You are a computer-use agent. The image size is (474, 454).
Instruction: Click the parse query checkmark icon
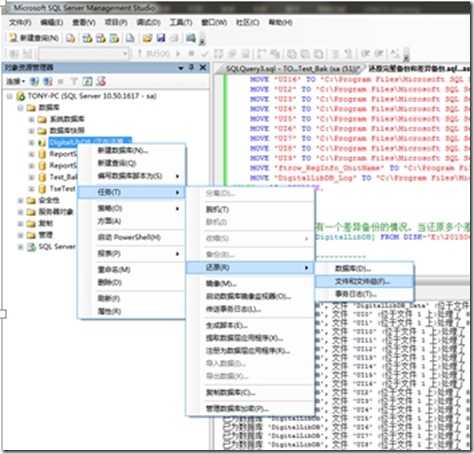click(x=204, y=53)
